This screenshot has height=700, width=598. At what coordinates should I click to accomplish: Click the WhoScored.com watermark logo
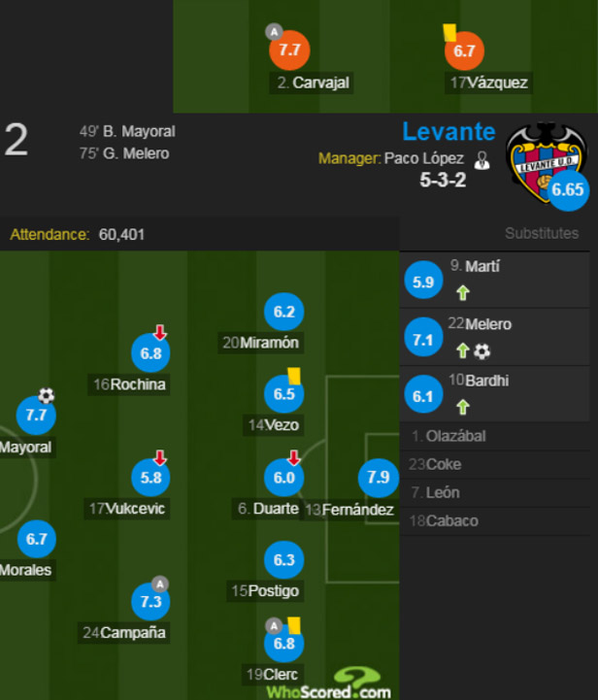point(329,683)
